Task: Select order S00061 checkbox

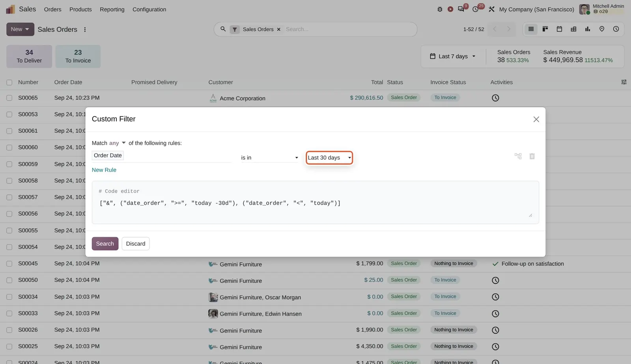Action: click(9, 131)
